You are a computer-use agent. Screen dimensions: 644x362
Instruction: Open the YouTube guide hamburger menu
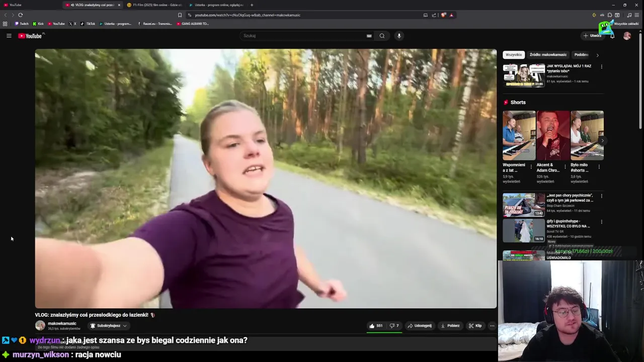tap(9, 36)
